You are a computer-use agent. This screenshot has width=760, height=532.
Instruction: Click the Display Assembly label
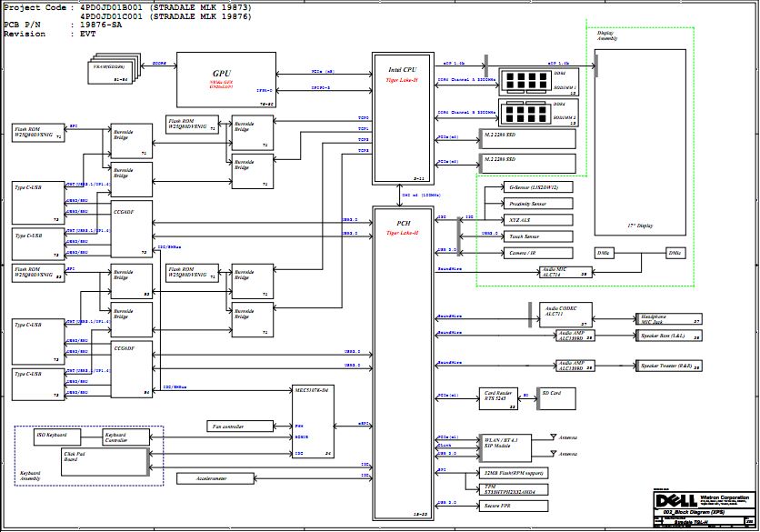[x=607, y=35]
